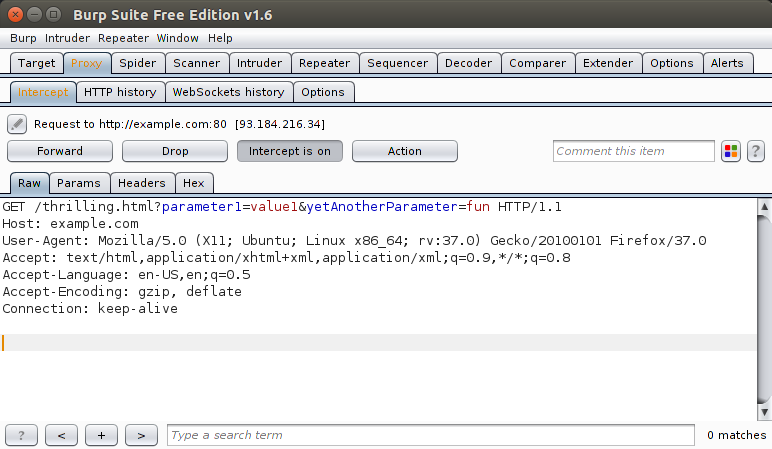Switch to the Sequencer tab
The image size is (772, 449).
click(x=397, y=64)
